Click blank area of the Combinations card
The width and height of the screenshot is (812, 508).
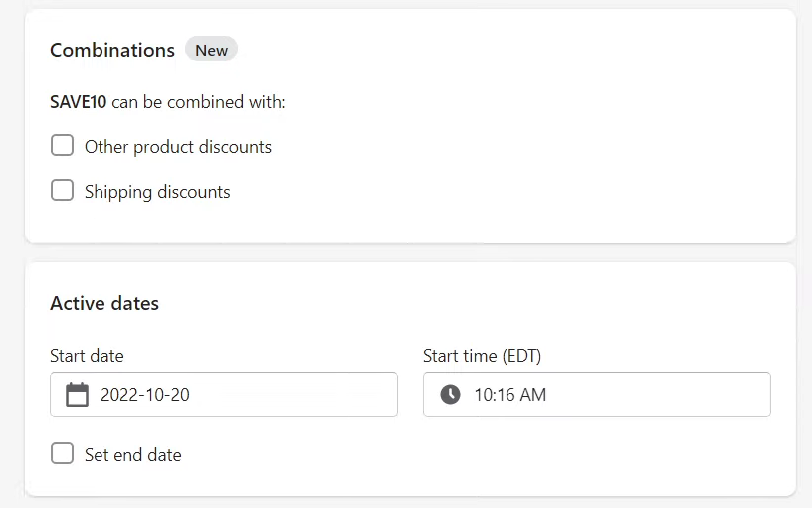coord(517,155)
